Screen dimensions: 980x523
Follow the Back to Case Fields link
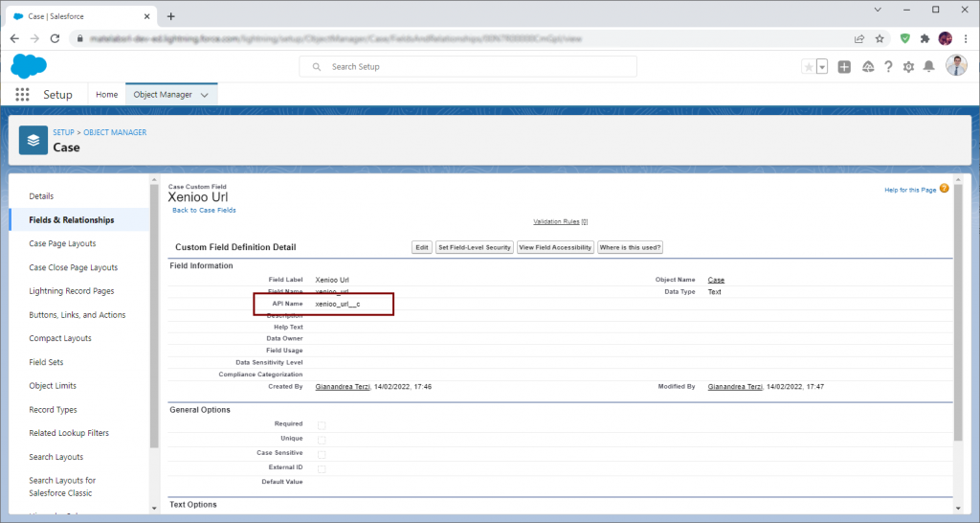204,210
